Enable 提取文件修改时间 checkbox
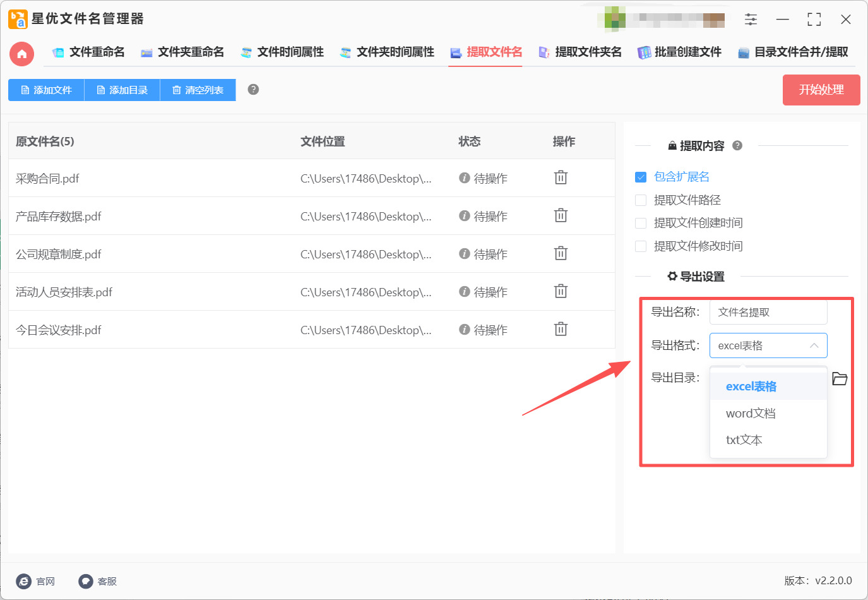Viewport: 868px width, 600px height. click(641, 246)
